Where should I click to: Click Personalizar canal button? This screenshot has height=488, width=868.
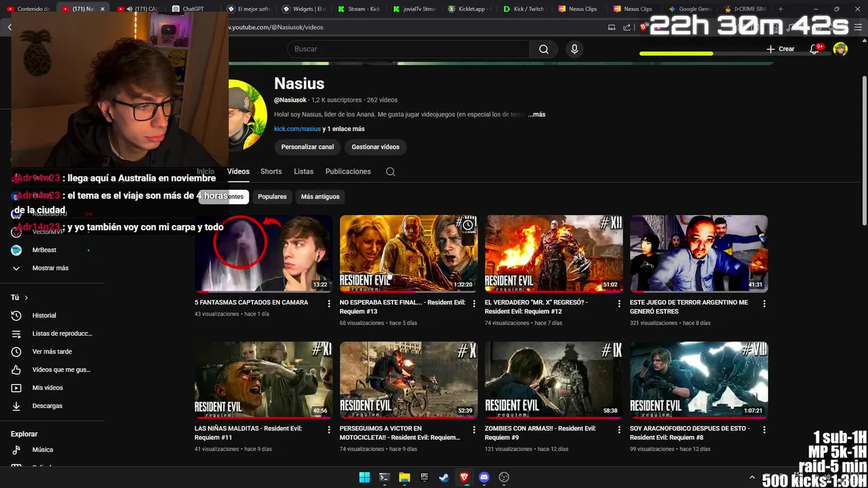(307, 146)
